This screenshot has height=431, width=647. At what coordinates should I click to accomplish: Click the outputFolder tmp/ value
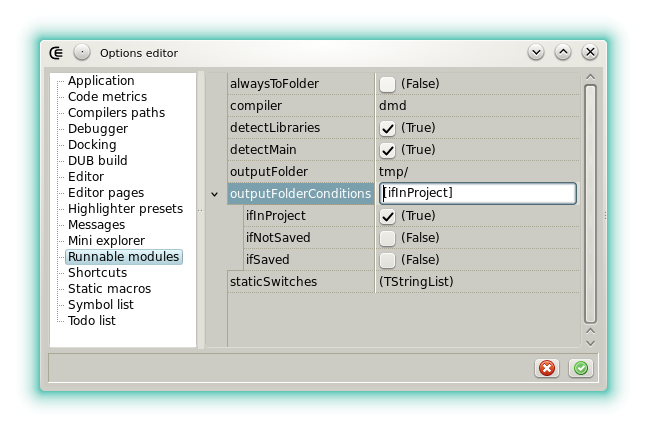pos(393,172)
